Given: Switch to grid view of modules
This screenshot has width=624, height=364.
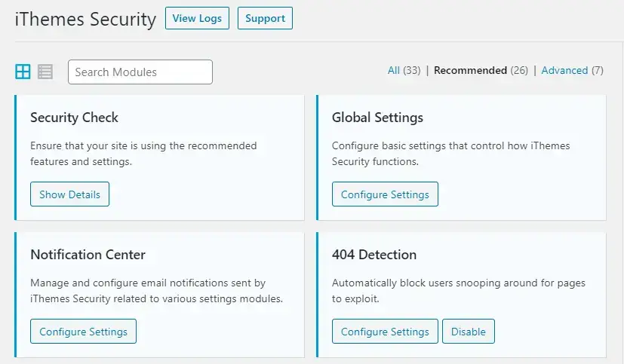Looking at the screenshot, I should [x=23, y=72].
